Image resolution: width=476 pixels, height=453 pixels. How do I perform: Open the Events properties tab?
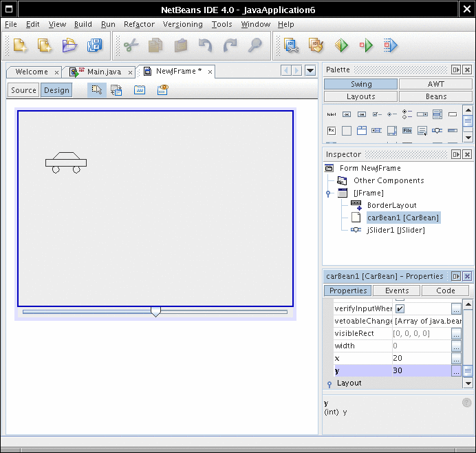pyautogui.click(x=396, y=291)
